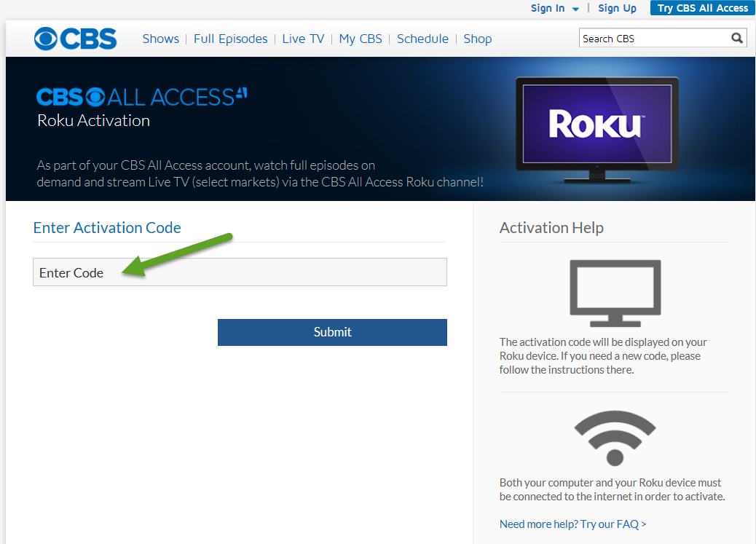Open Need more help FAQ link
756x544 pixels.
point(572,524)
